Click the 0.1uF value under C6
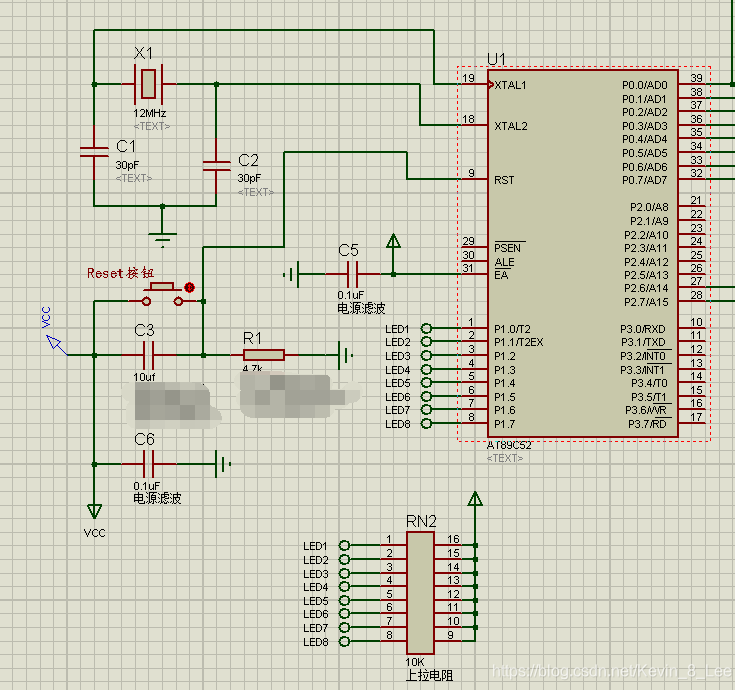The image size is (742, 690). pos(147,486)
